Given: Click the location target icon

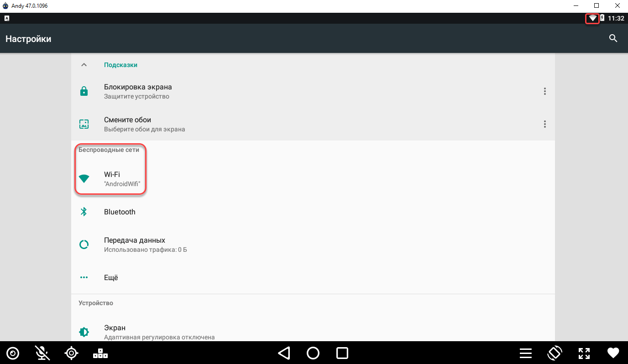Looking at the screenshot, I should pyautogui.click(x=71, y=353).
